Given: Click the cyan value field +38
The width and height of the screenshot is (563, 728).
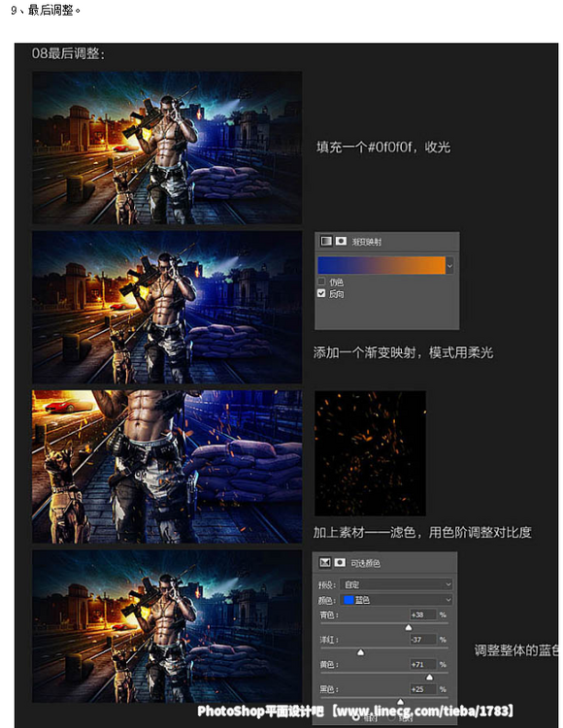Looking at the screenshot, I should pos(423,614).
